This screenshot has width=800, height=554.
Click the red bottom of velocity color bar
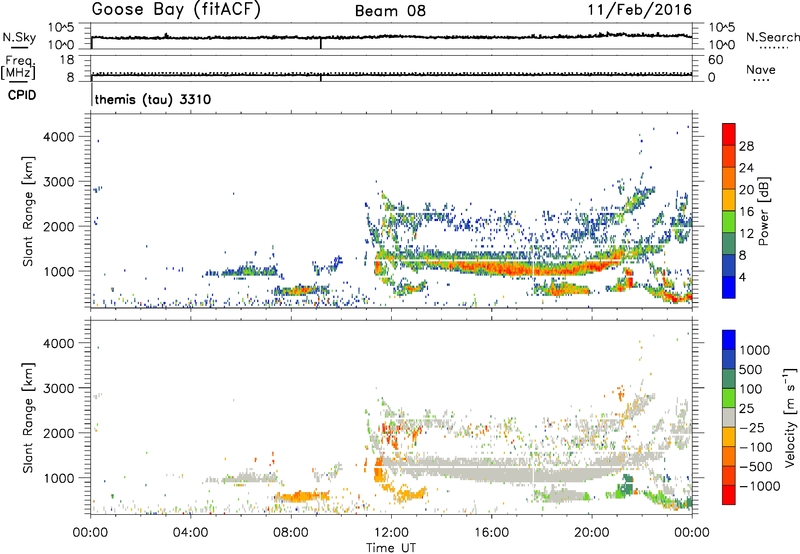pos(729,495)
